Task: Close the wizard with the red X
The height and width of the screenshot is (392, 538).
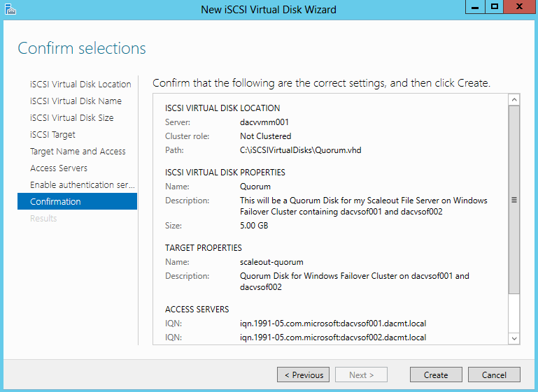Action: point(519,6)
